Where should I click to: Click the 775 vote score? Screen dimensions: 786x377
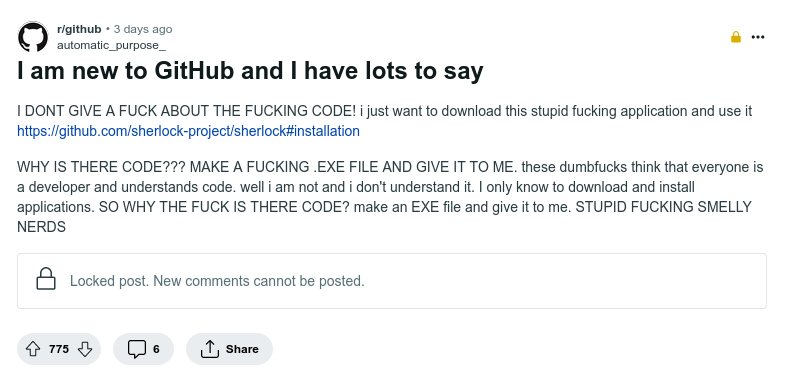pos(59,349)
